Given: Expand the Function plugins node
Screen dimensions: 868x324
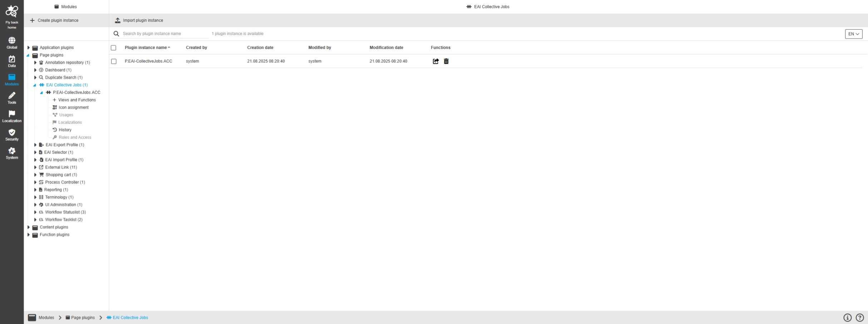Looking at the screenshot, I should click(29, 235).
